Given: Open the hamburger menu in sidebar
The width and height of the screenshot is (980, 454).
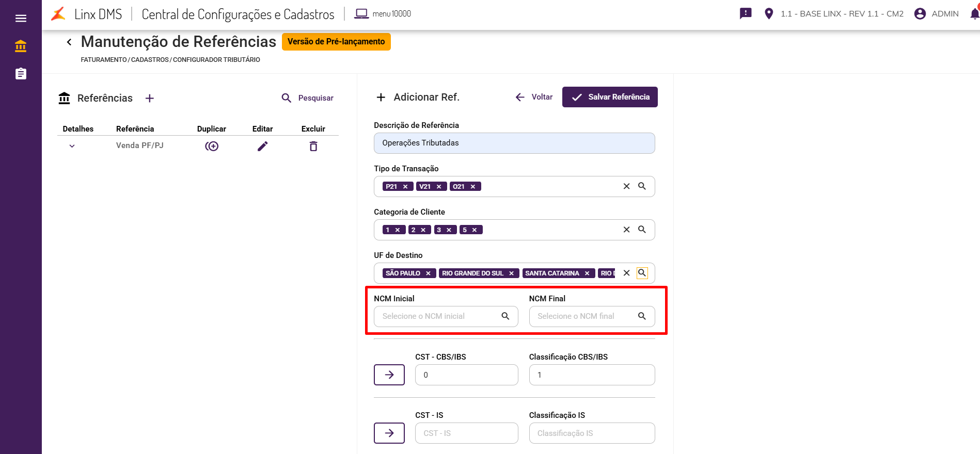Looking at the screenshot, I should [21, 19].
